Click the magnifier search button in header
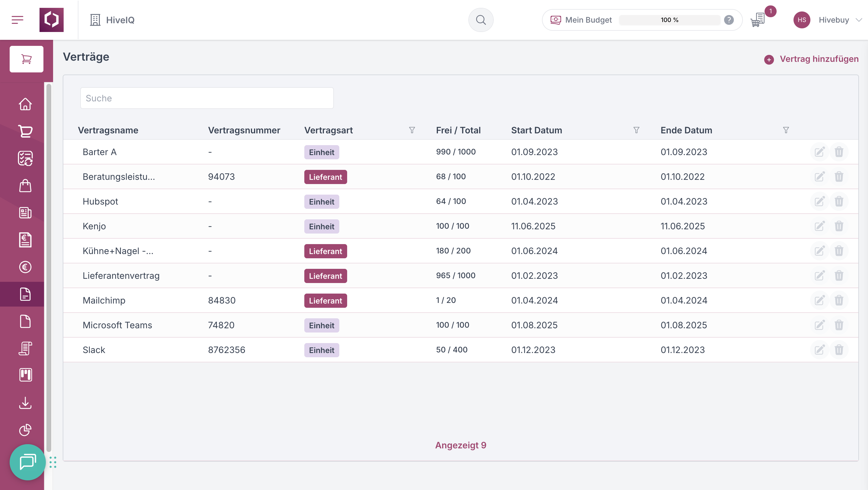 pyautogui.click(x=481, y=20)
